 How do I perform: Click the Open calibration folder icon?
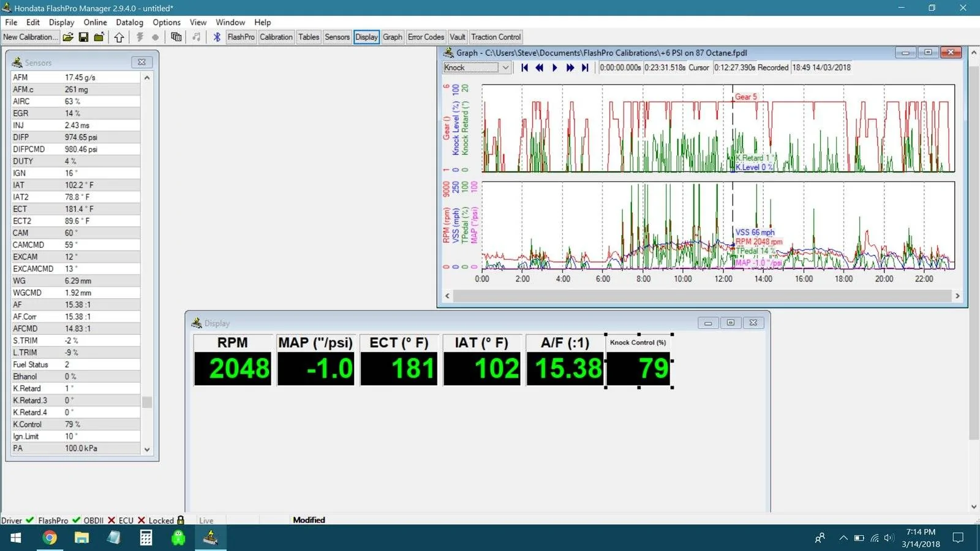tap(68, 37)
